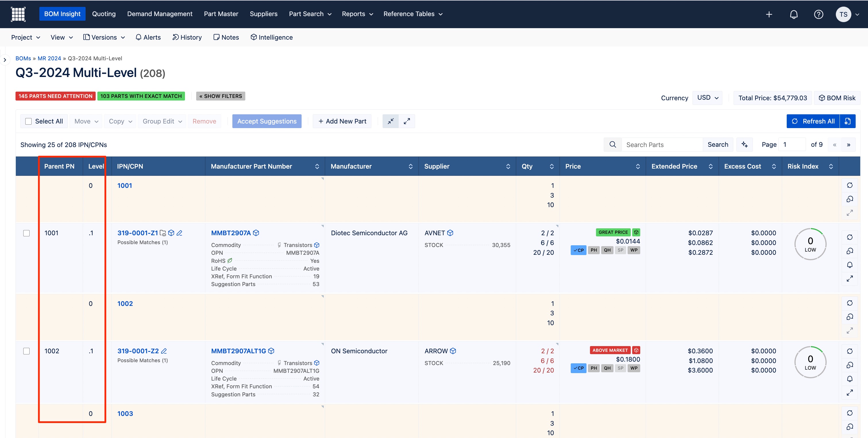The height and width of the screenshot is (438, 868).
Task: Click cube icon next to MMBT2907A
Action: 256,233
